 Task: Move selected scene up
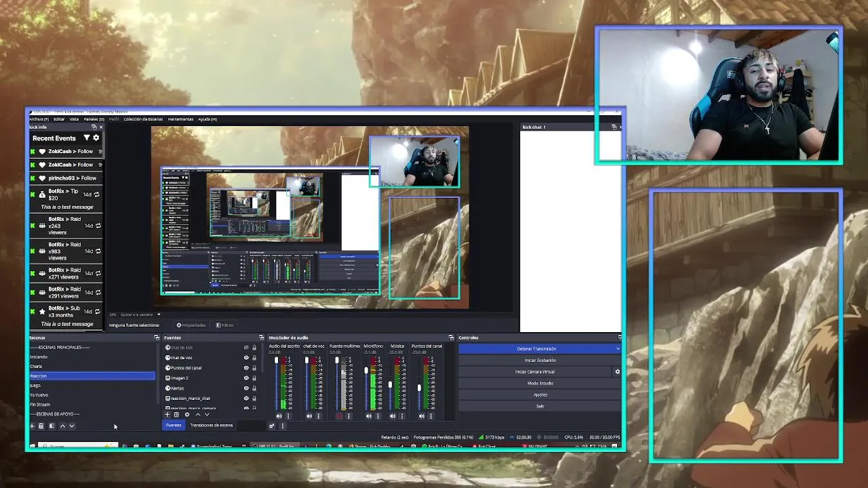tap(62, 426)
